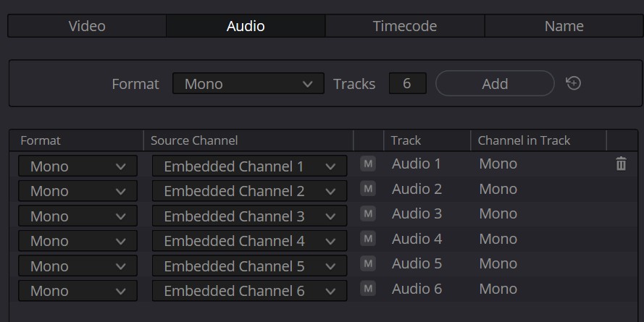Switch to the Video tab
This screenshot has width=644, height=322.
coord(87,26)
